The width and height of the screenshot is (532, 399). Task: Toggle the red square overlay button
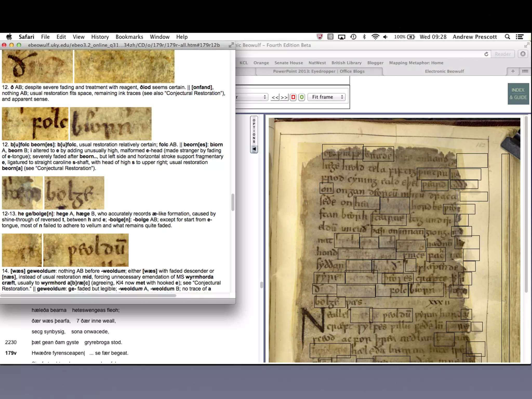[293, 97]
